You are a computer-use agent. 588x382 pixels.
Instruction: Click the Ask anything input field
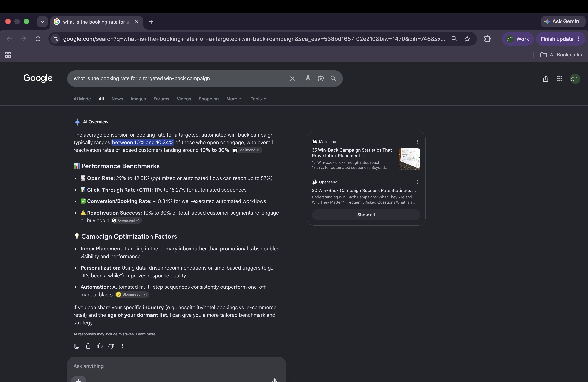176,366
